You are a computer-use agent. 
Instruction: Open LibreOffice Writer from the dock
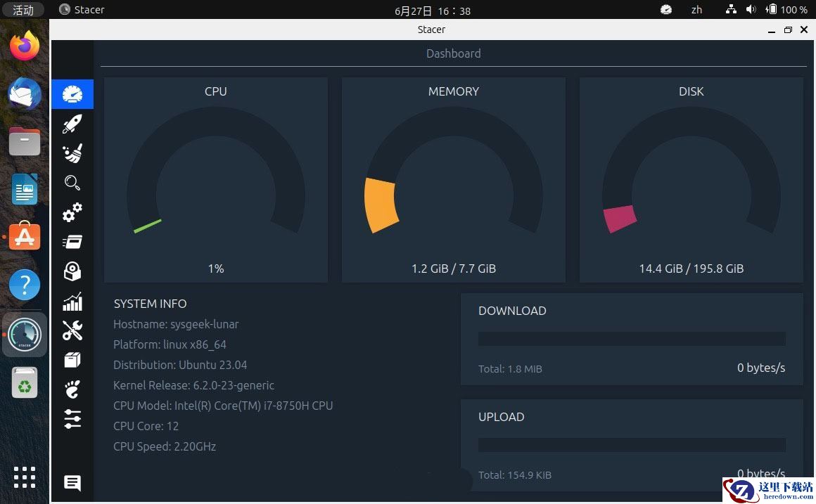(x=25, y=189)
